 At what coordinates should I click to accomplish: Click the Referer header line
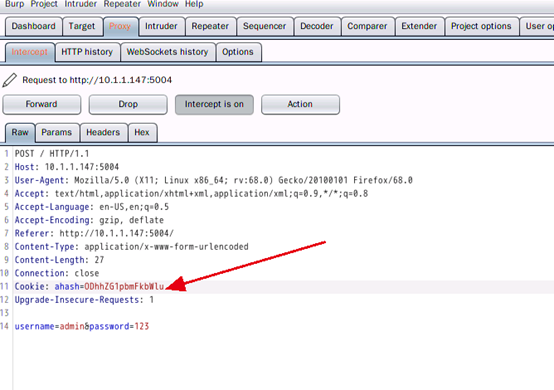pyautogui.click(x=94, y=234)
